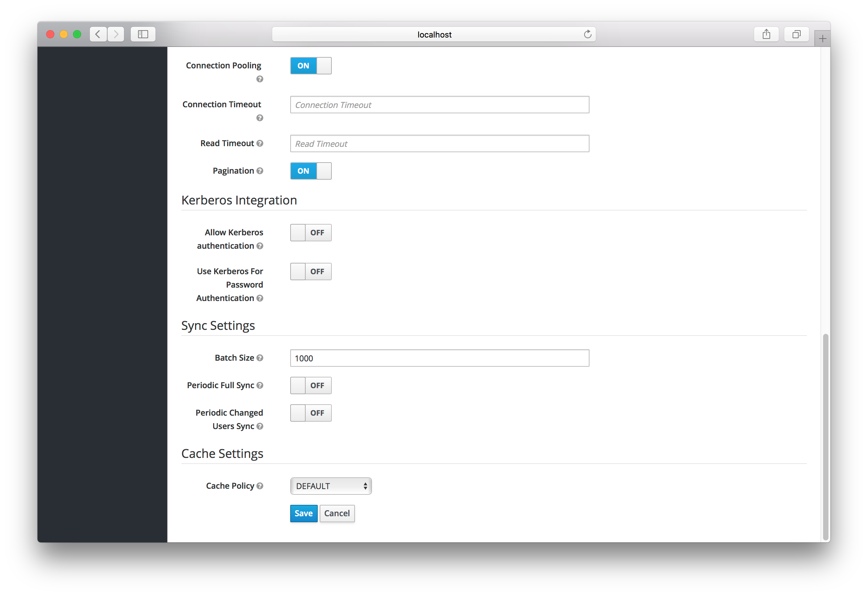Disable the Pagination toggle
Screen dimensions: 868x596
(x=311, y=170)
